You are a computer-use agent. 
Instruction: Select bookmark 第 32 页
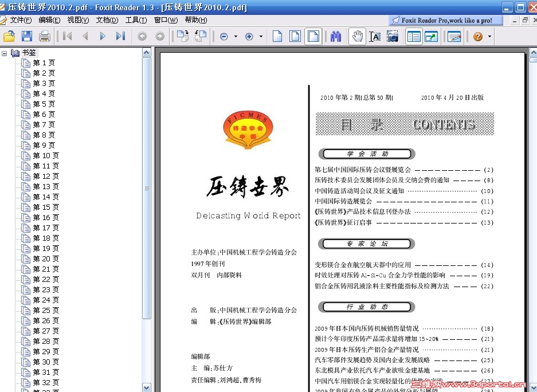click(x=46, y=382)
